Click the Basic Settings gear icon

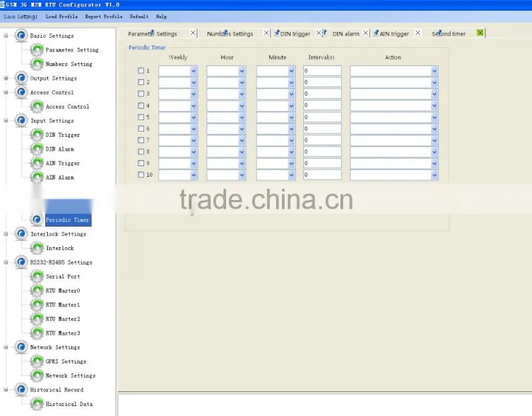pos(21,35)
